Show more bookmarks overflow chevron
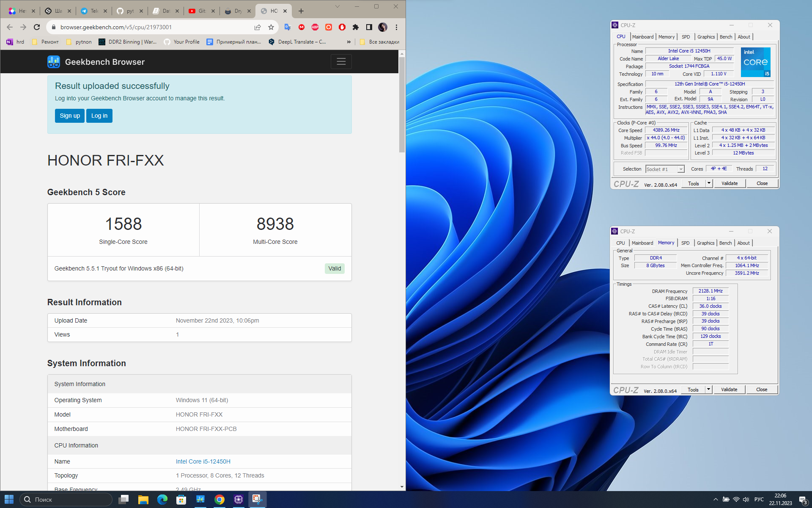The width and height of the screenshot is (812, 508). (x=349, y=42)
